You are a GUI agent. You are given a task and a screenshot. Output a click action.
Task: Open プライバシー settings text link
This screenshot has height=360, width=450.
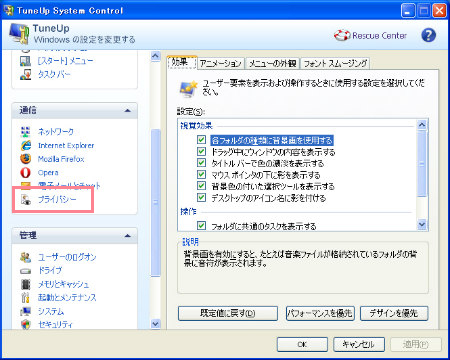tap(57, 199)
